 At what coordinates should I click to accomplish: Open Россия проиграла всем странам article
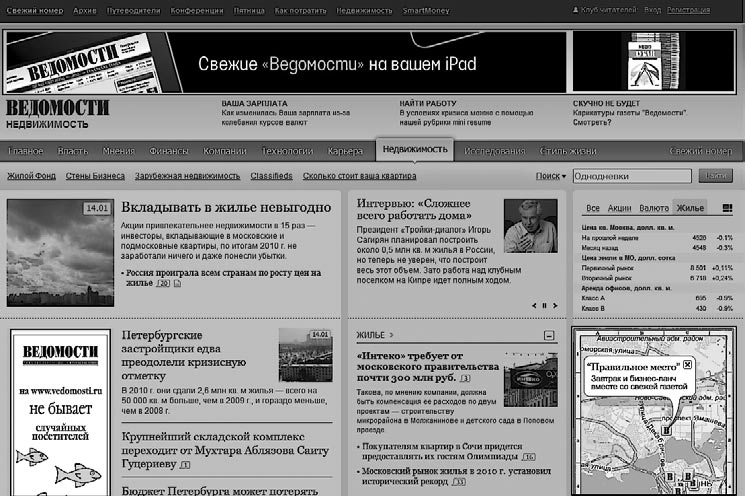click(221, 277)
